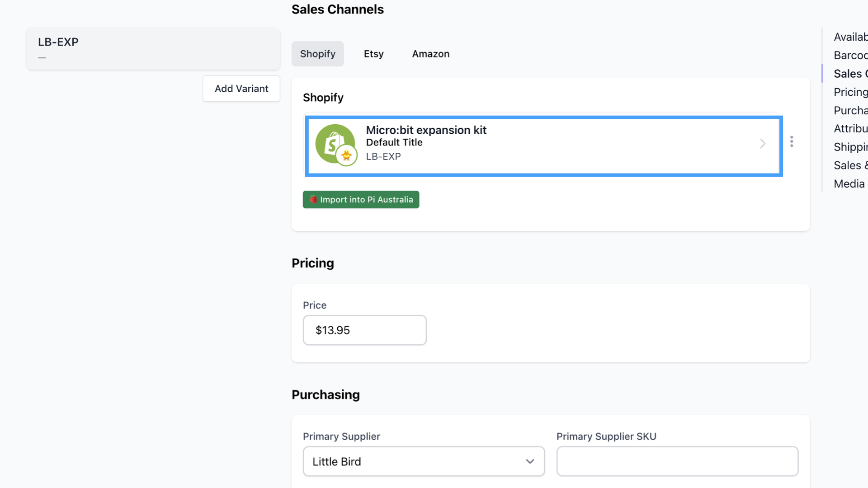Switch to the Etsy sales channel tab

(373, 53)
